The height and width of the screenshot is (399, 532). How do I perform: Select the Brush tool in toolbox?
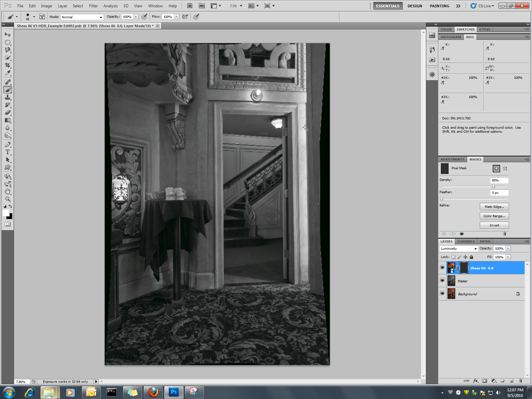coord(8,89)
